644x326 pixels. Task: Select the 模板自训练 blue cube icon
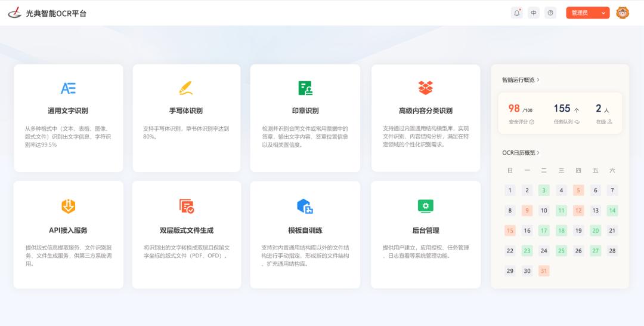tap(305, 207)
